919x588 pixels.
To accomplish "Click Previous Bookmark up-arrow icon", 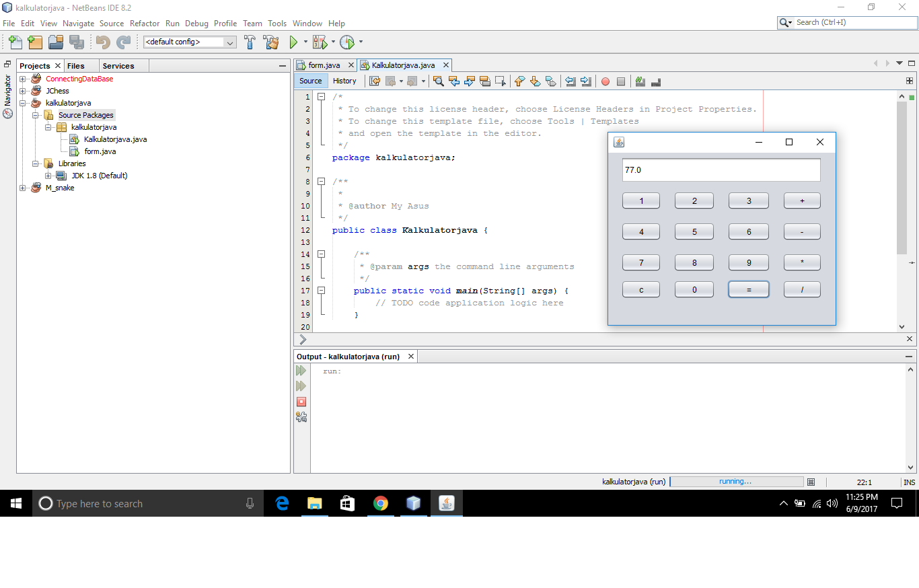I will [519, 81].
